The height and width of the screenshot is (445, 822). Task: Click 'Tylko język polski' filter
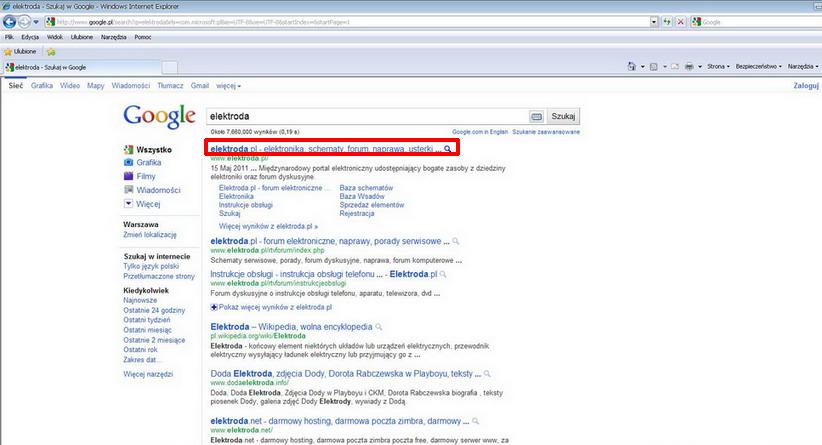pos(151,266)
